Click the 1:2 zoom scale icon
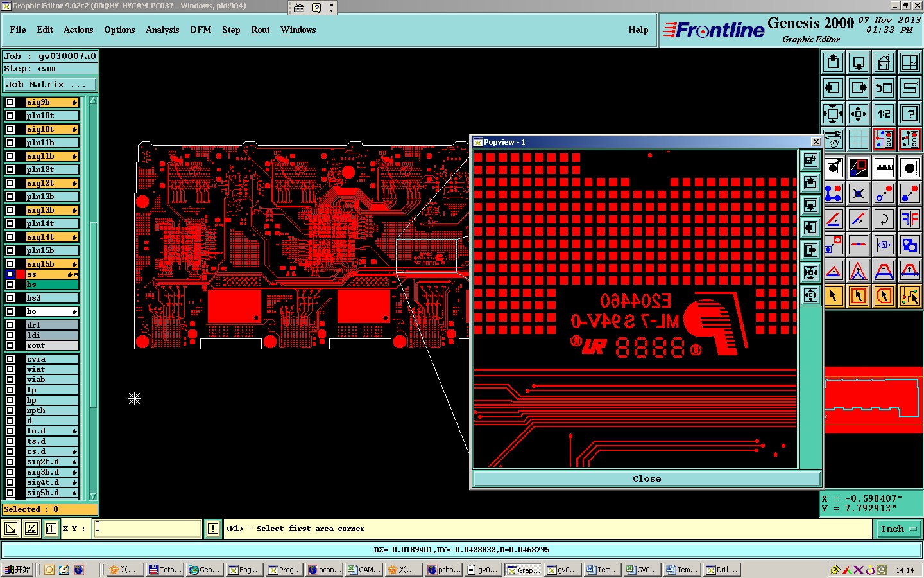 [x=884, y=114]
